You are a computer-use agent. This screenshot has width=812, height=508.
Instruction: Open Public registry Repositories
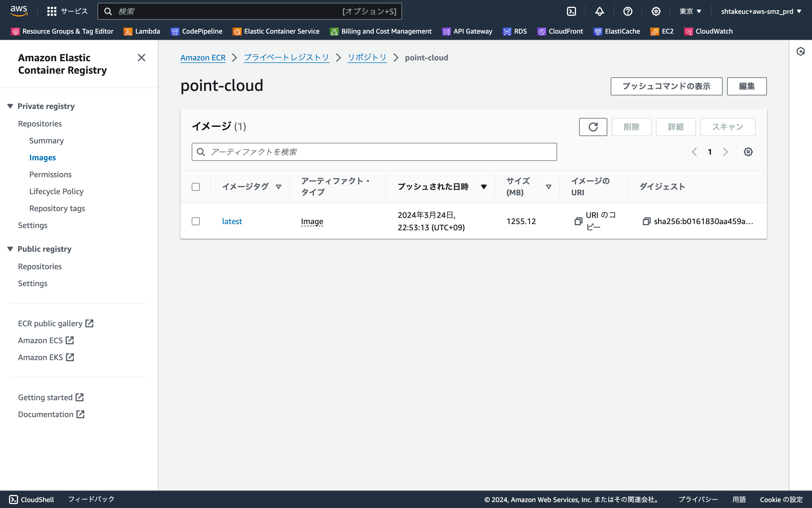pyautogui.click(x=40, y=266)
